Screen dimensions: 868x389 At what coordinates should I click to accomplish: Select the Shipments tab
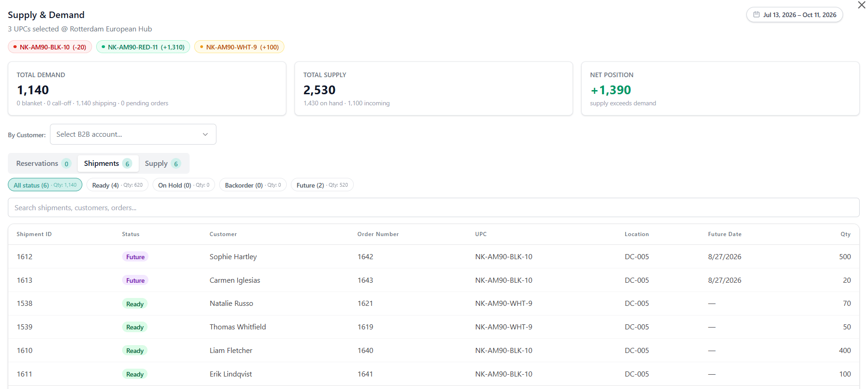click(108, 164)
